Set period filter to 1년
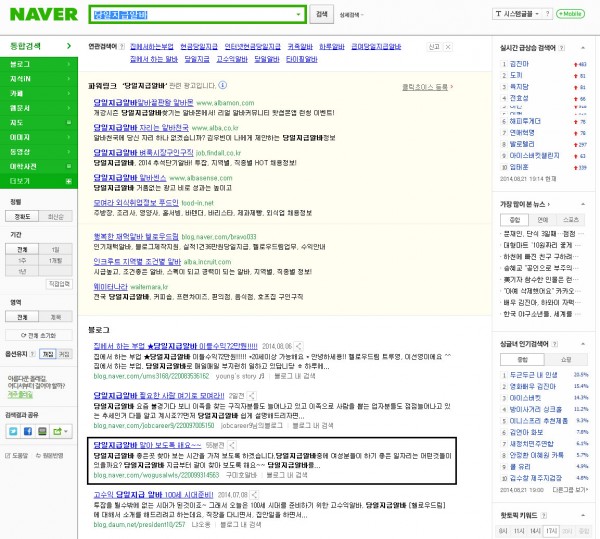 pyautogui.click(x=22, y=272)
